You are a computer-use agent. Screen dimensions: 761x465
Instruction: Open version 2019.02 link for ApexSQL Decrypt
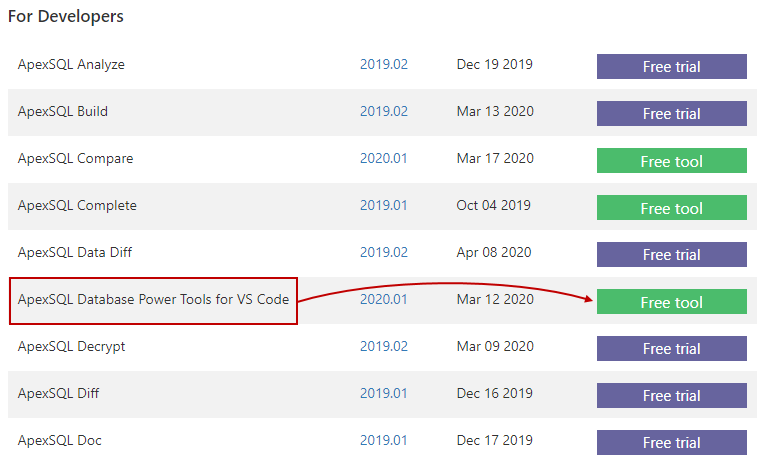[384, 347]
